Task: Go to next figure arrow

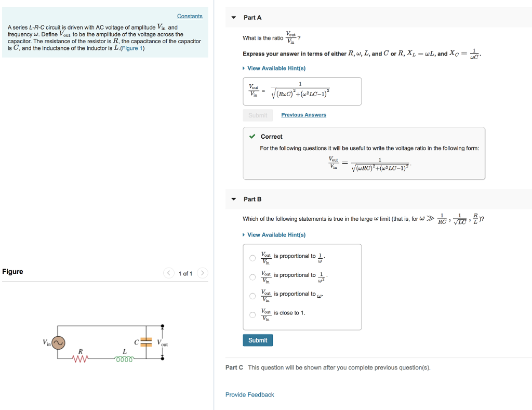Action: click(202, 273)
